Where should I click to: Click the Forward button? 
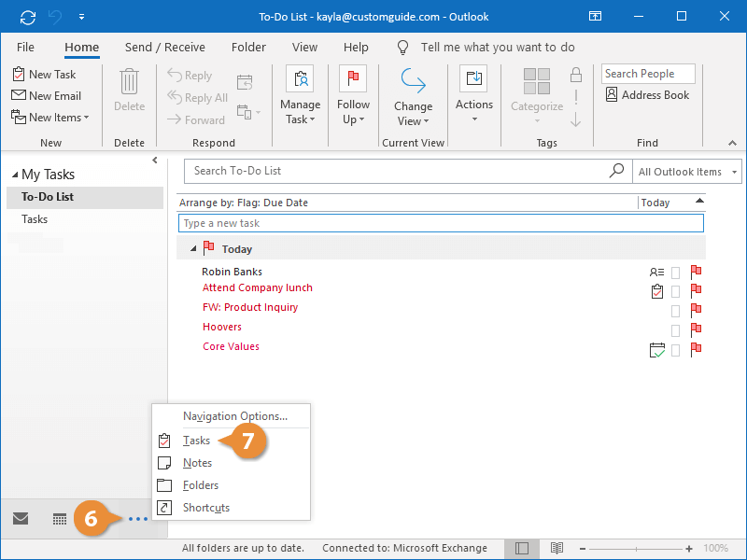tap(196, 119)
